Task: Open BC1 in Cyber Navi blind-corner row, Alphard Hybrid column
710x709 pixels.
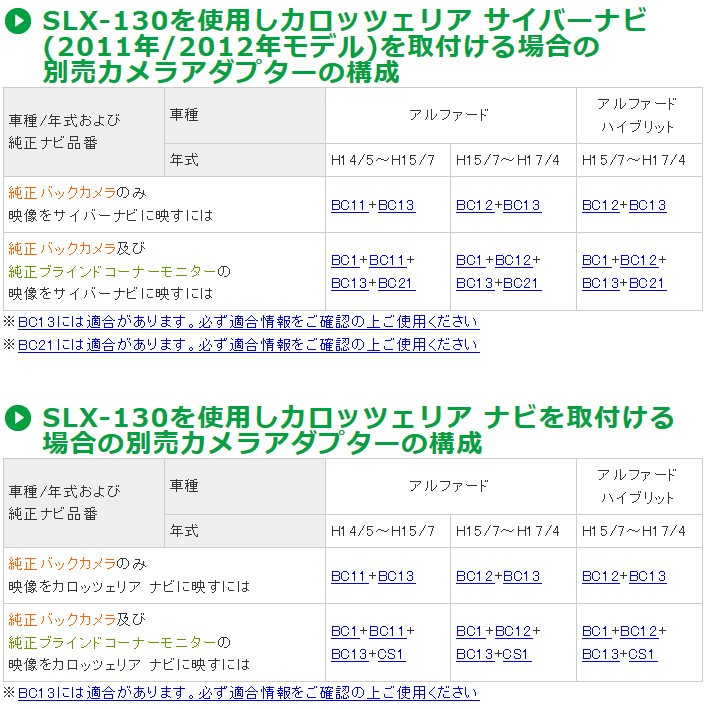Action: 596,260
